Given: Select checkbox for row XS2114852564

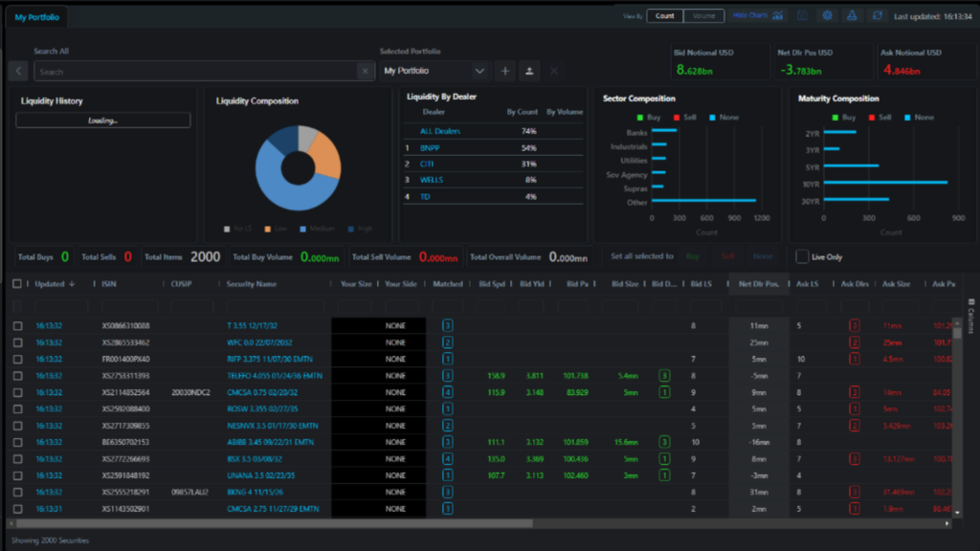Looking at the screenshot, I should coord(17,392).
